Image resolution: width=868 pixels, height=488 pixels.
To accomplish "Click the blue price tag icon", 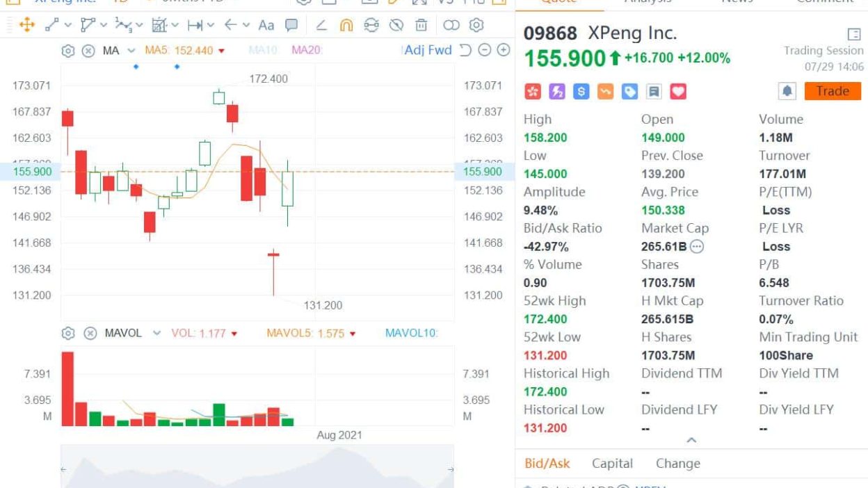I will click(x=630, y=91).
